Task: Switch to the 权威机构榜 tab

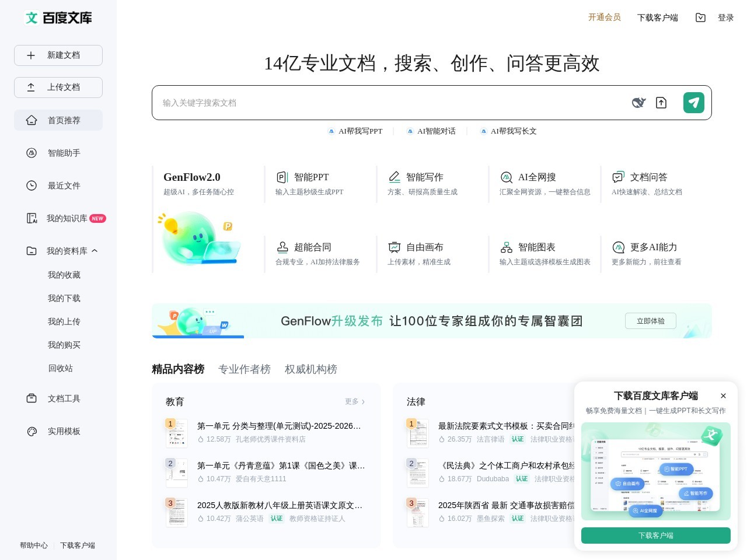Action: tap(310, 369)
